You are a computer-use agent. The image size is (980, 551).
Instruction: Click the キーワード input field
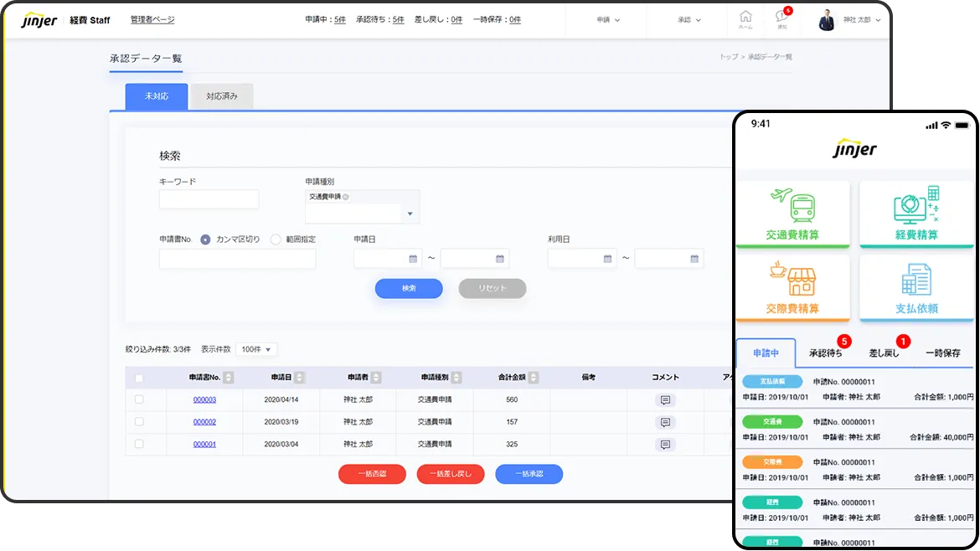pyautogui.click(x=209, y=199)
